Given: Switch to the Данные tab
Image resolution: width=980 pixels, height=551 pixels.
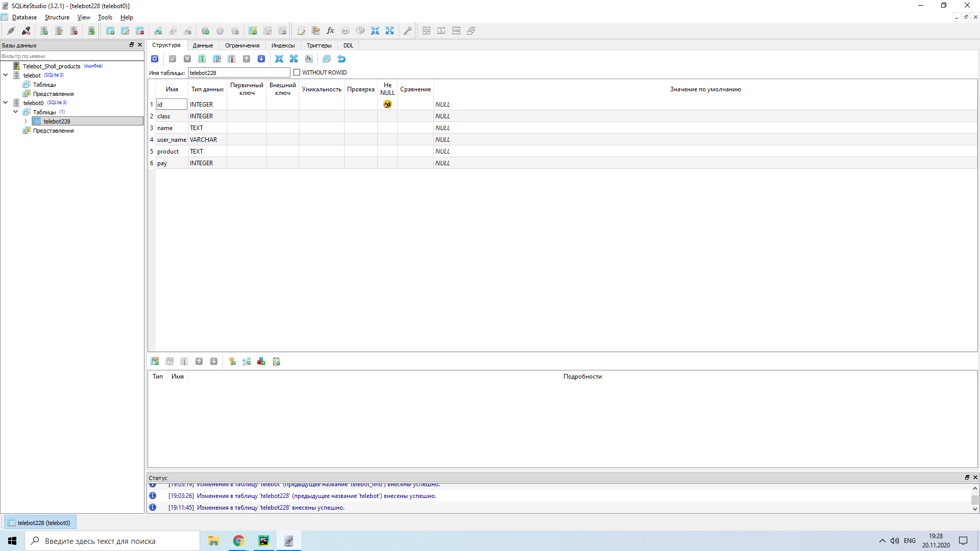Looking at the screenshot, I should coord(203,45).
